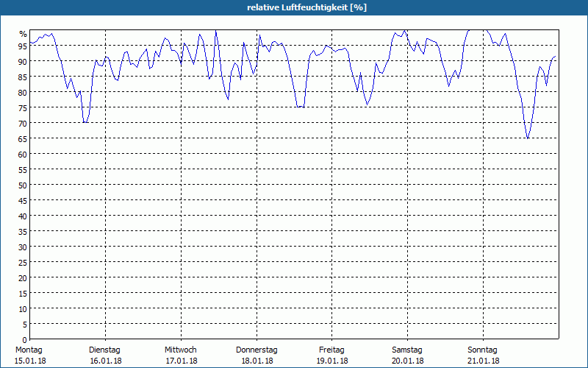Click the y-axis value '65'
The height and width of the screenshot is (368, 588).
point(23,139)
